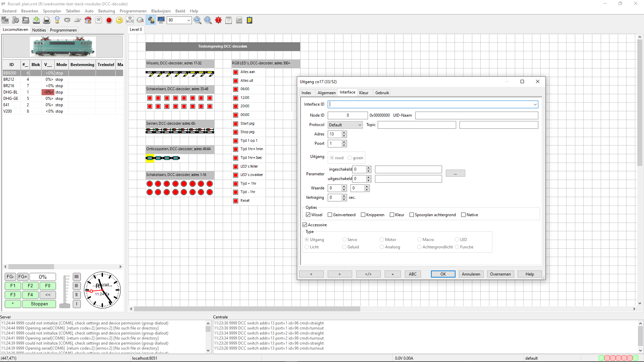Click the lightbulb track power icon

tap(57, 20)
